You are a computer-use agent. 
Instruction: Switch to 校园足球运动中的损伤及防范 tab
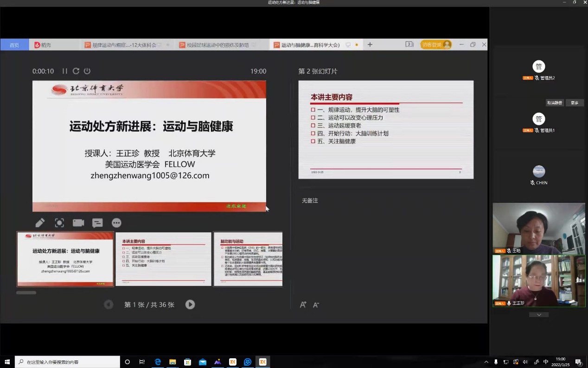point(218,45)
